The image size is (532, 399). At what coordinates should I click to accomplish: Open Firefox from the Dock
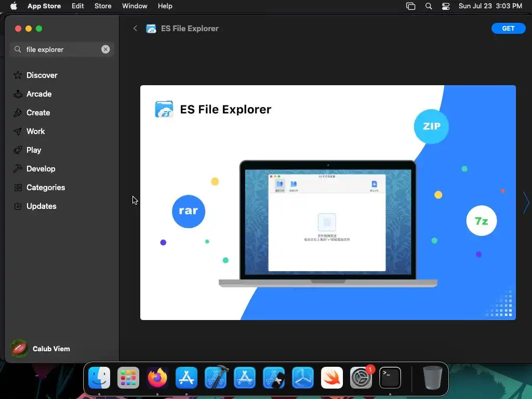click(x=157, y=378)
